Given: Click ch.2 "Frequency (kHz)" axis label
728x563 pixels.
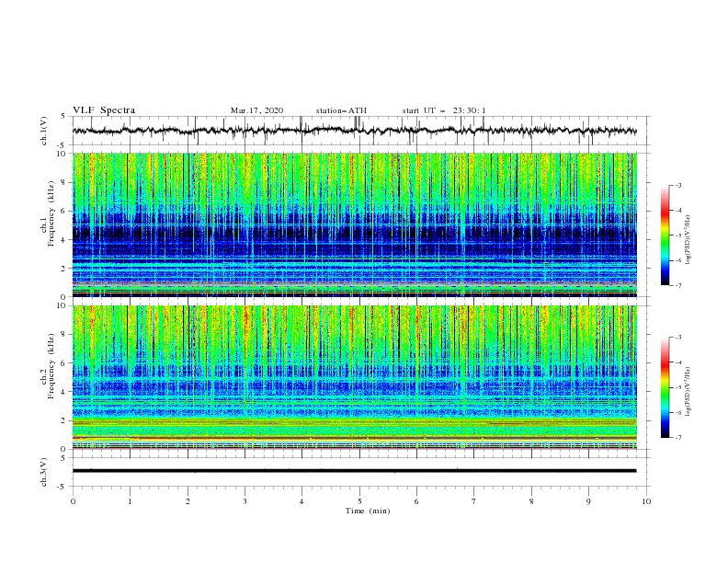Looking at the screenshot, I should click(x=51, y=366).
